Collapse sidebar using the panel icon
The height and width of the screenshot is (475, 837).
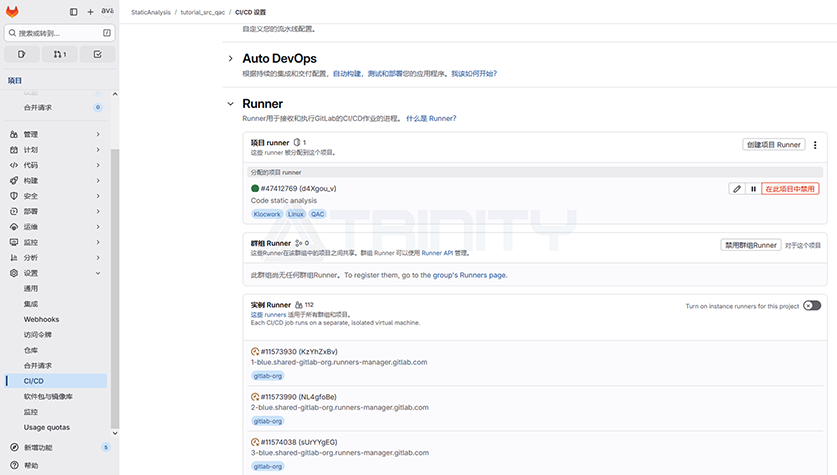[74, 12]
